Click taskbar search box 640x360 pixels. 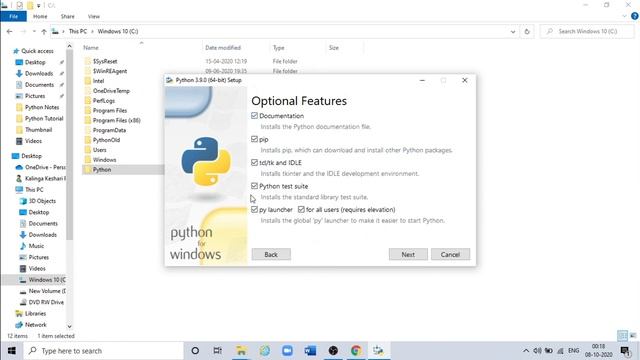tap(103, 351)
